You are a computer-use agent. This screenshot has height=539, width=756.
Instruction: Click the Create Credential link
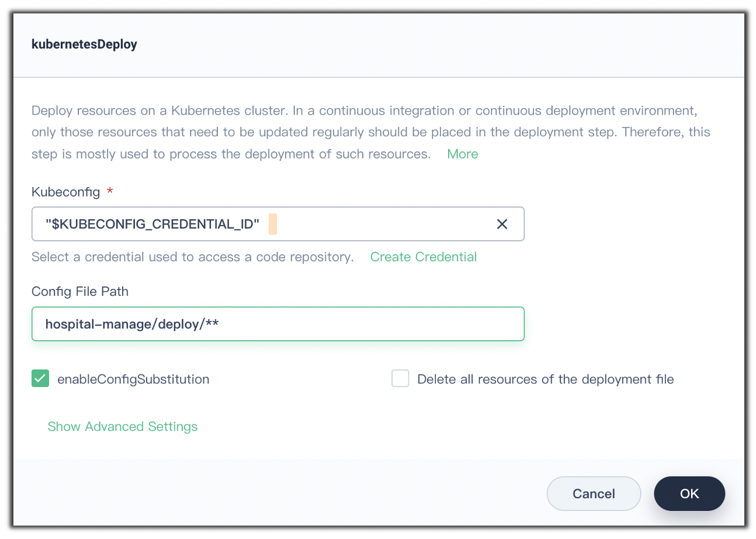pos(424,257)
